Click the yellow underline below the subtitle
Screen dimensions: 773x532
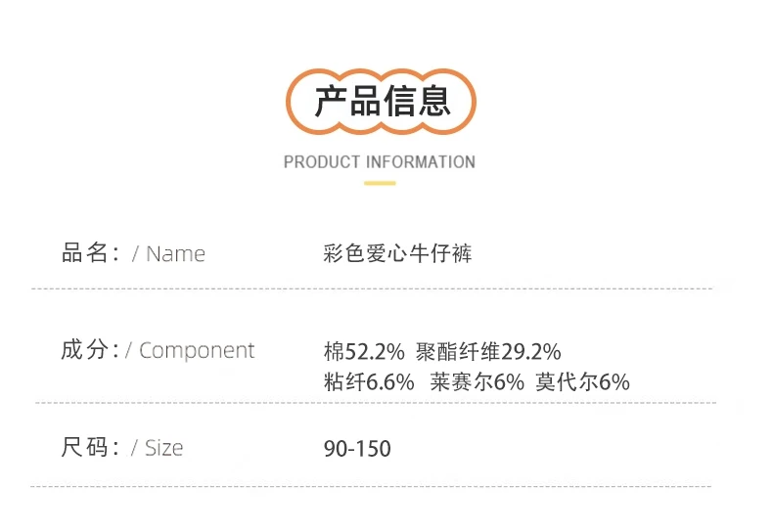380,183
